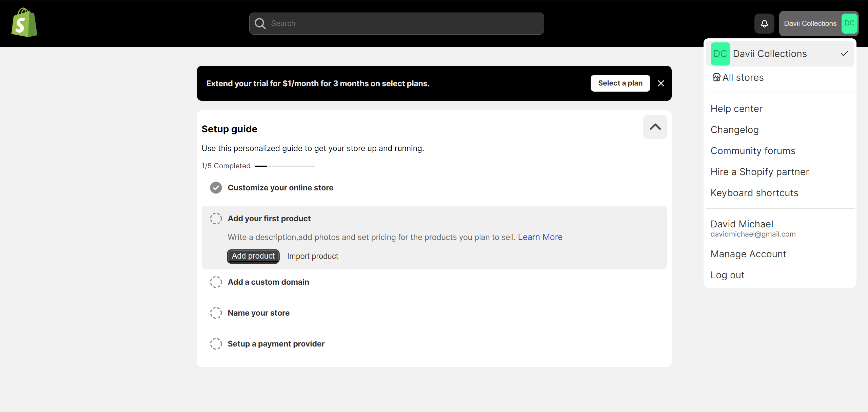
Task: Collapse the Setup guide panel
Action: [x=655, y=127]
